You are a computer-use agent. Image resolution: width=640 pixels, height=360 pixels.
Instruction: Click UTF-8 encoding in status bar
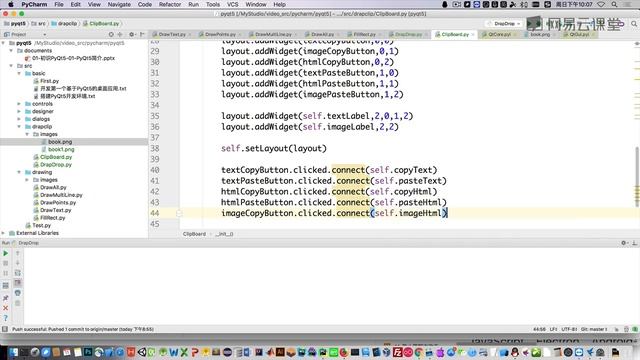point(569,329)
